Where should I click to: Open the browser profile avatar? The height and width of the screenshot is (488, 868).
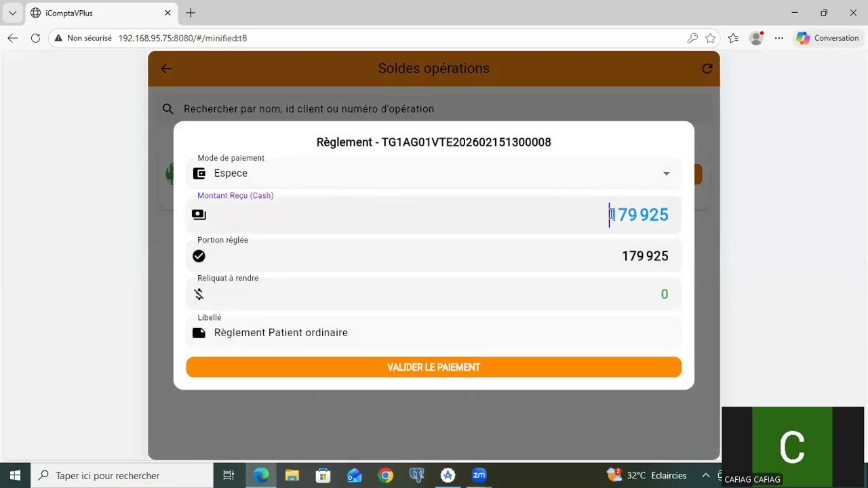click(x=756, y=38)
